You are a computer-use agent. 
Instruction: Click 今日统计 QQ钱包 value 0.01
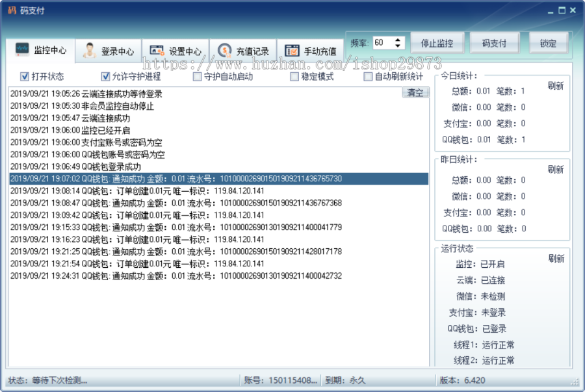point(484,140)
